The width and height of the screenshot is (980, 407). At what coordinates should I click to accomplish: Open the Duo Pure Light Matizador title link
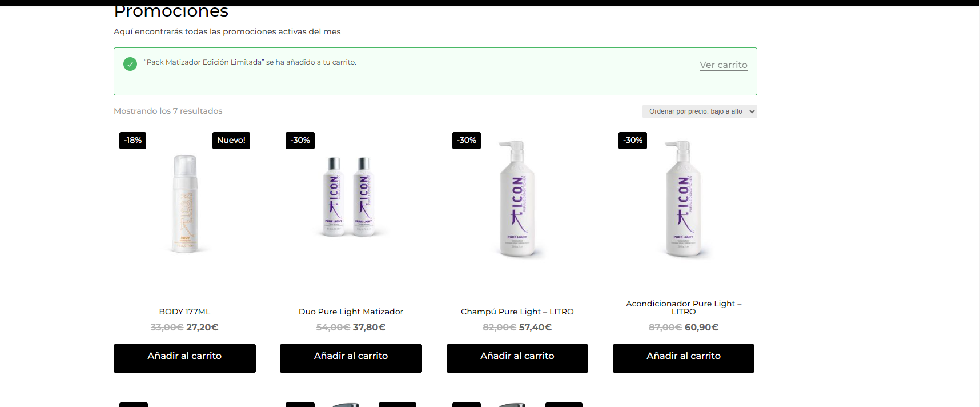coord(351,312)
